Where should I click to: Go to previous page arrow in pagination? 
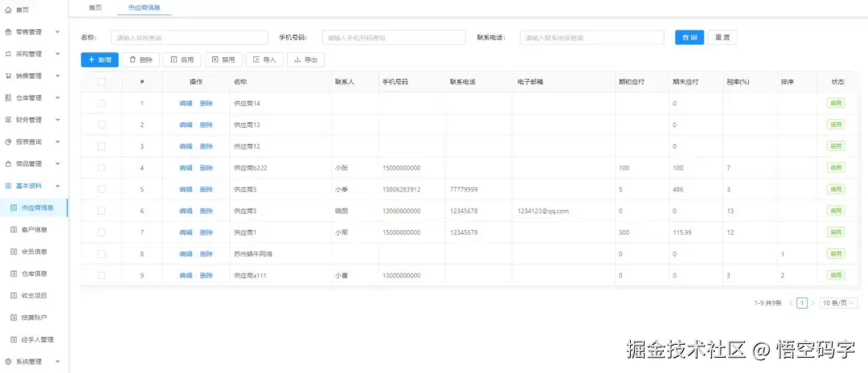coord(791,303)
